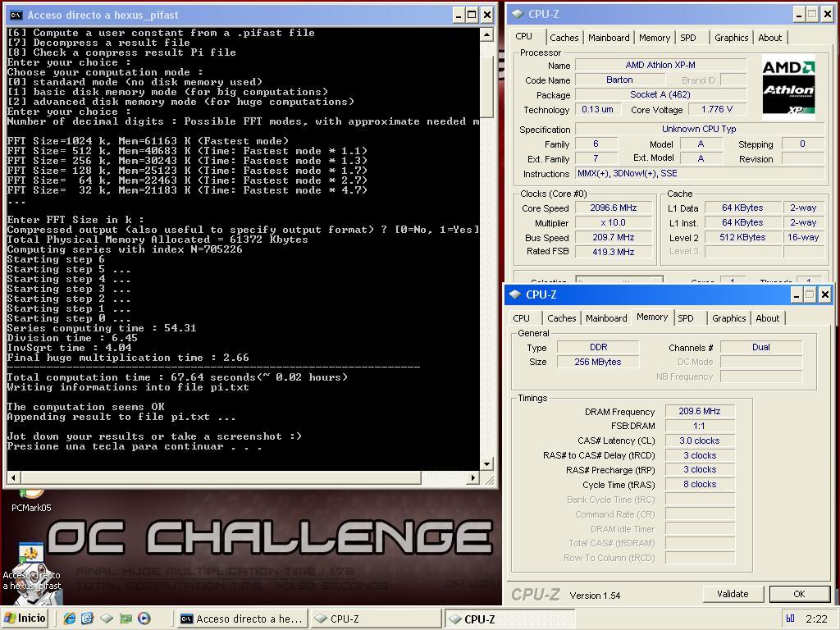This screenshot has height=630, width=840.
Task: Open Mainboard tab in upper CPU-Z window
Action: (609, 38)
